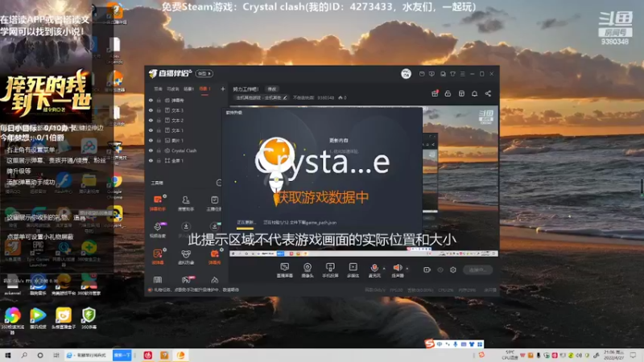Toggle visibility of 文本 1 source
Screen dimensions: 644x362
tap(151, 130)
